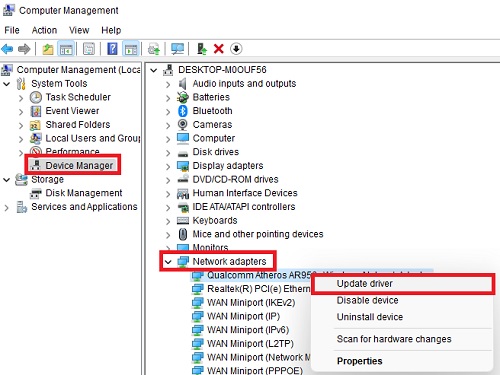
Task: Select Device Manager in left tree
Action: click(x=79, y=165)
